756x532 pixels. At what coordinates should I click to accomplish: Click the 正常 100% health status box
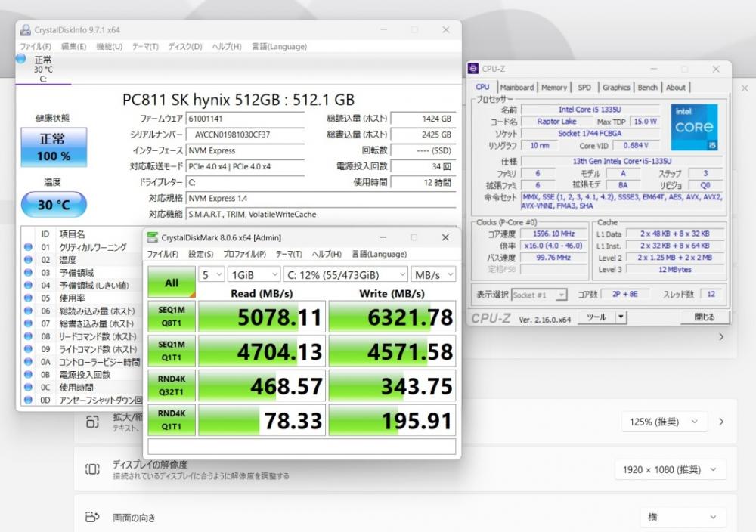[x=54, y=147]
